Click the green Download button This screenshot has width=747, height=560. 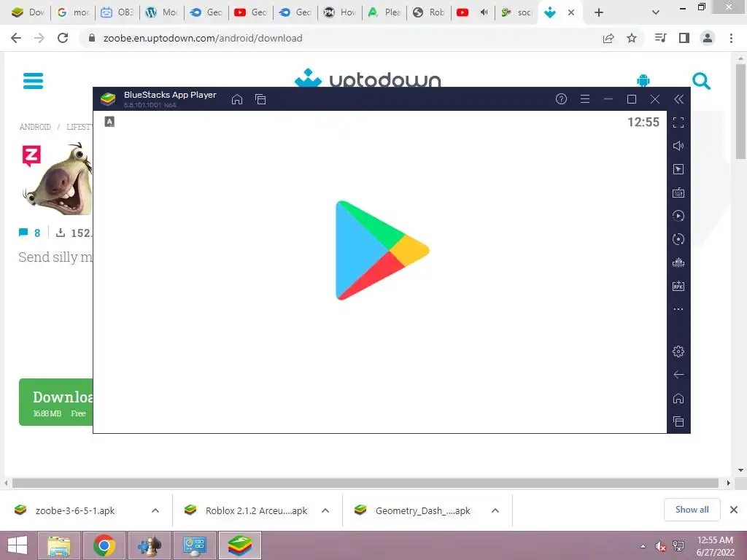[56, 402]
